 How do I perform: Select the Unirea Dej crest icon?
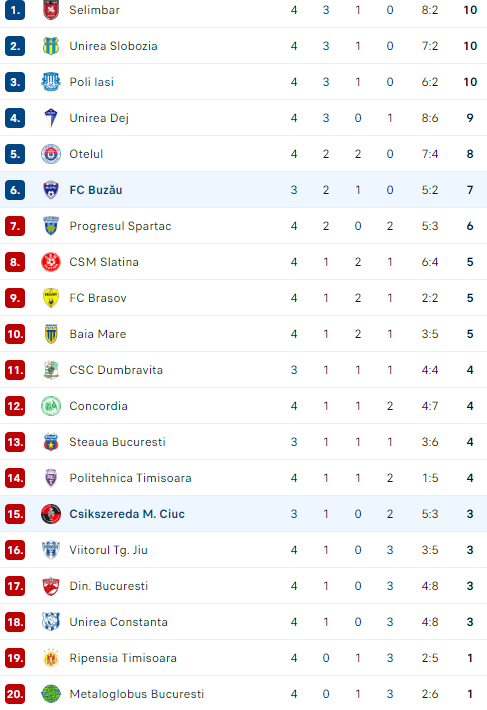coord(51,118)
